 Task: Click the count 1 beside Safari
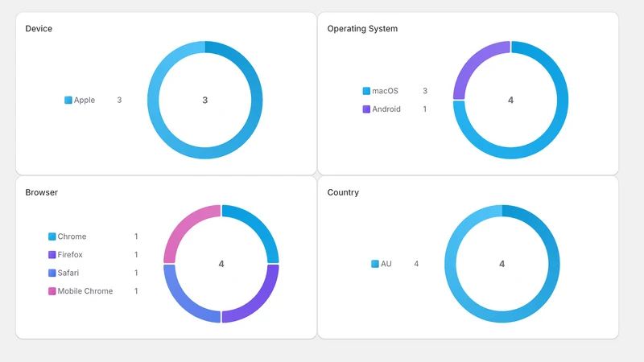point(136,273)
